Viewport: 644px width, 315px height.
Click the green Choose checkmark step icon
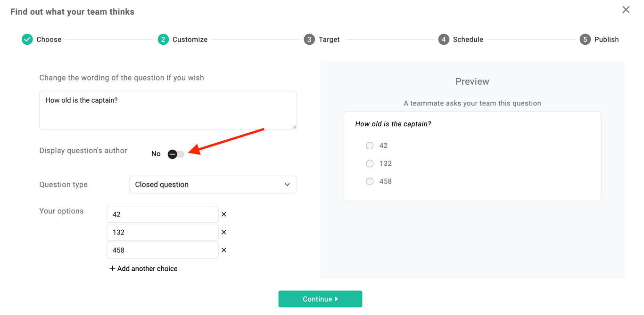[27, 40]
